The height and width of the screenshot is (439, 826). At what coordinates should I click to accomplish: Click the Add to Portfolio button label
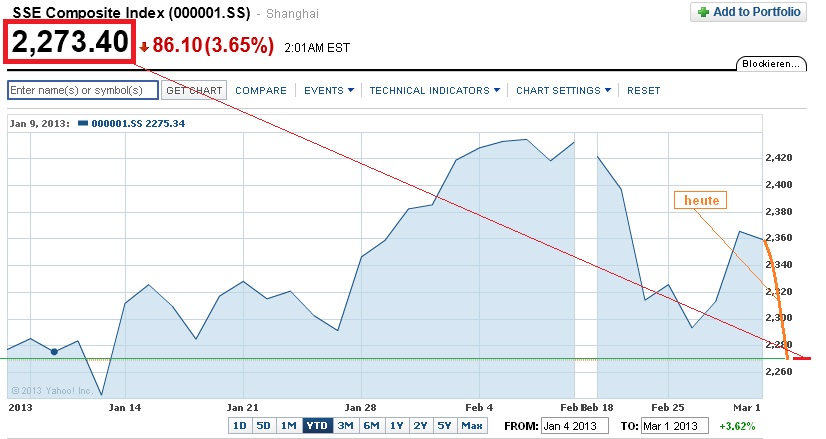point(757,12)
